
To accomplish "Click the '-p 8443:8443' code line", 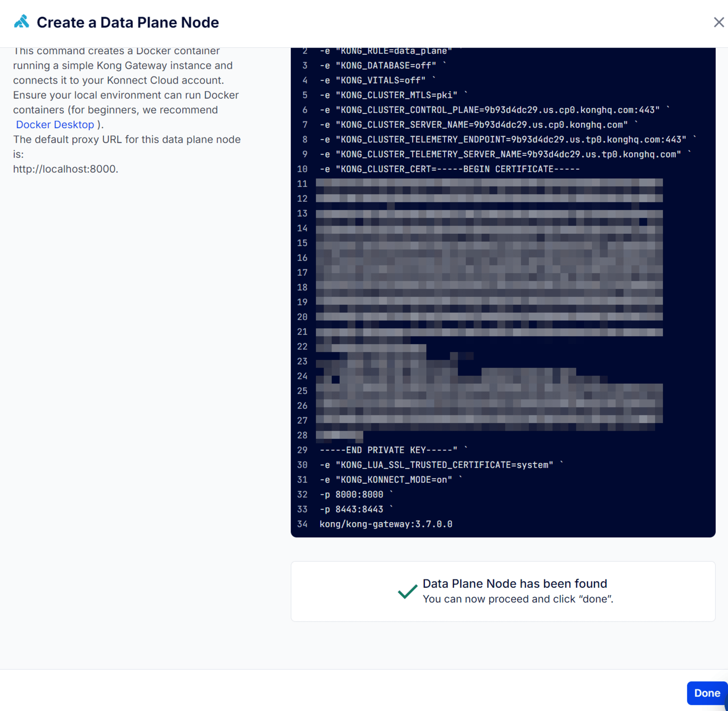I will (x=356, y=509).
